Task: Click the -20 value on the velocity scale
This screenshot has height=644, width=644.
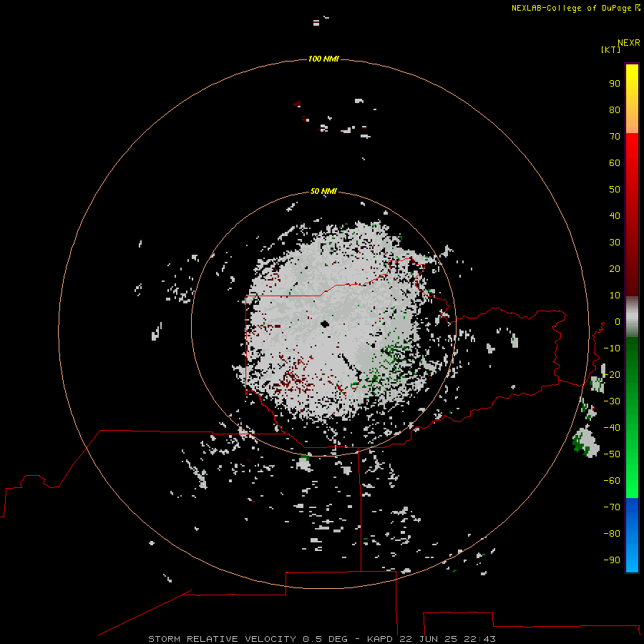Action: click(x=612, y=375)
